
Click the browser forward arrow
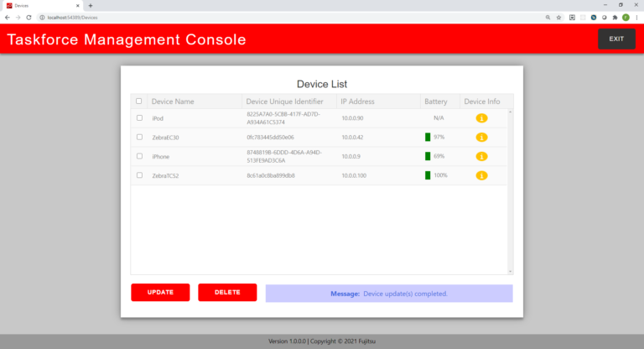coord(18,18)
